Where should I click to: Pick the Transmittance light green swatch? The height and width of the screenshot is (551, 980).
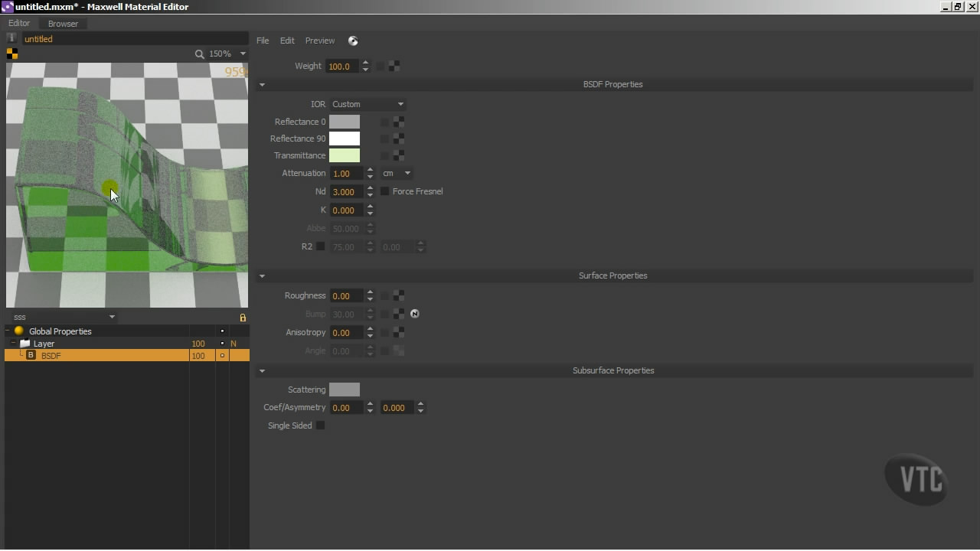(345, 155)
